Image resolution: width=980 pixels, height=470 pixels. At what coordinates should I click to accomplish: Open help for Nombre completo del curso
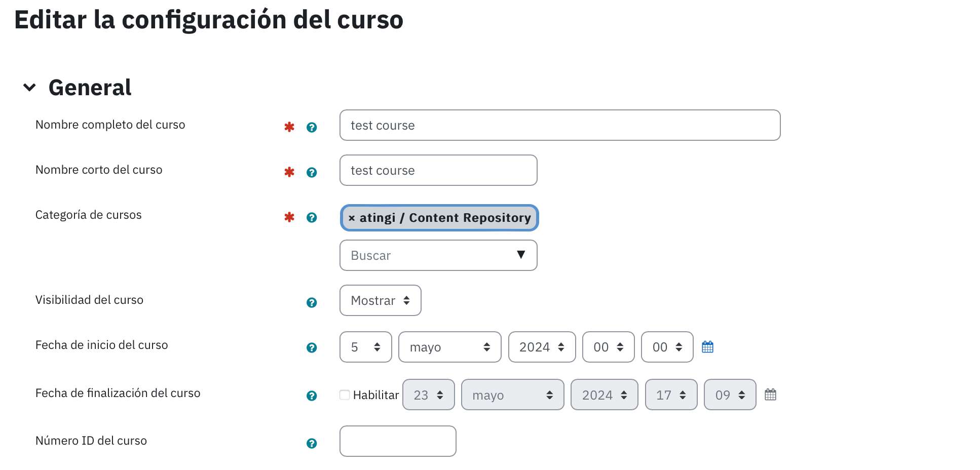click(312, 127)
